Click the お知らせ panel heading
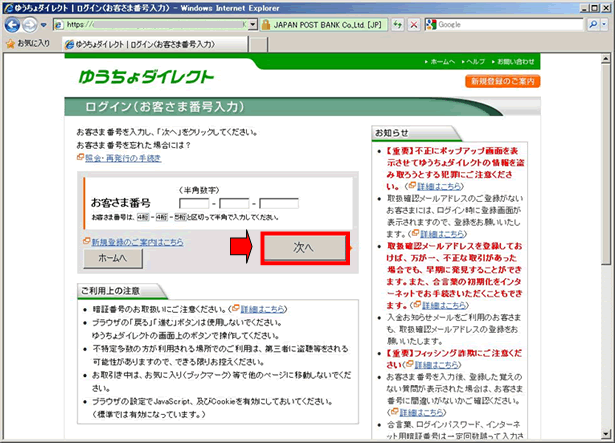 pos(392,133)
